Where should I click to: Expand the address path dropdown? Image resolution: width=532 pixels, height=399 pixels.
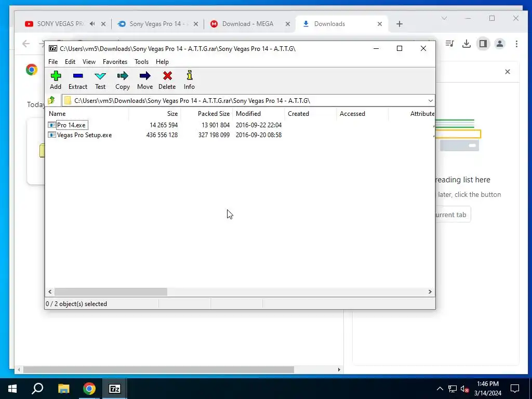(430, 101)
